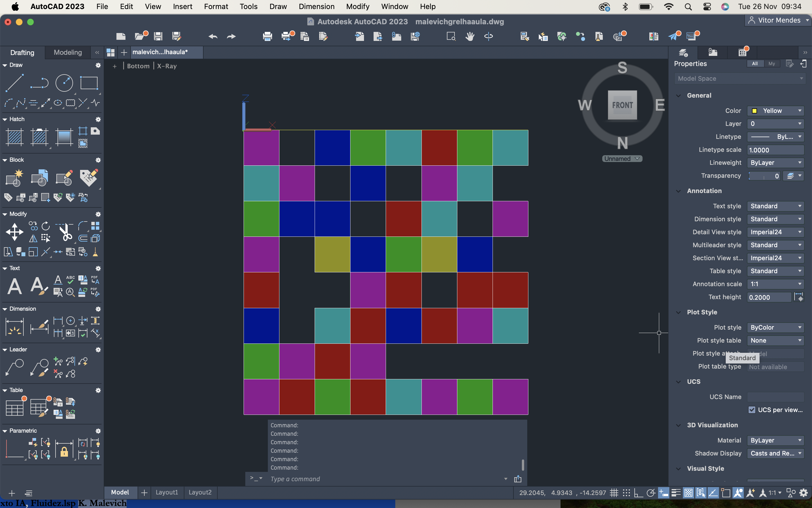812x508 pixels.
Task: Open the Color dropdown showing Yellow
Action: tap(775, 111)
